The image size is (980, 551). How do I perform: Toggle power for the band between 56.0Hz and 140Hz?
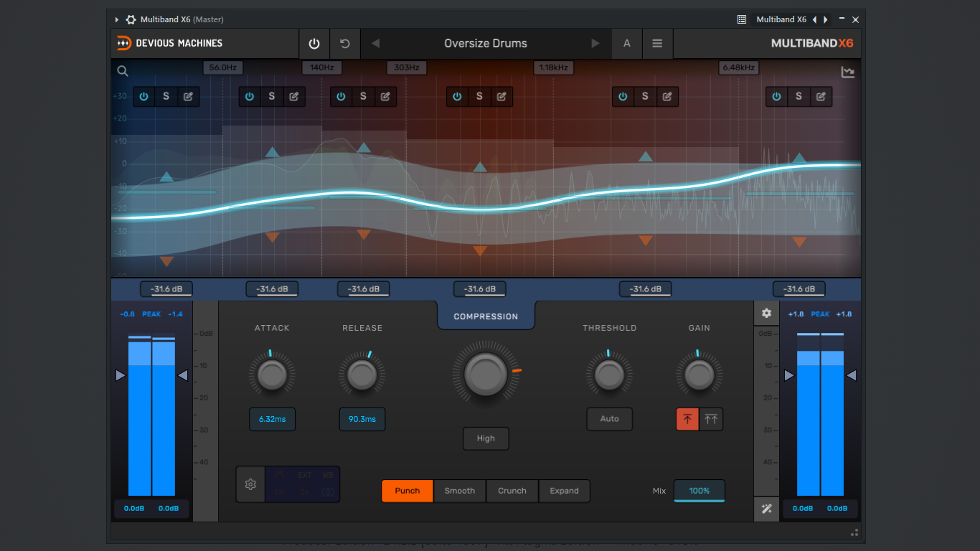(250, 97)
